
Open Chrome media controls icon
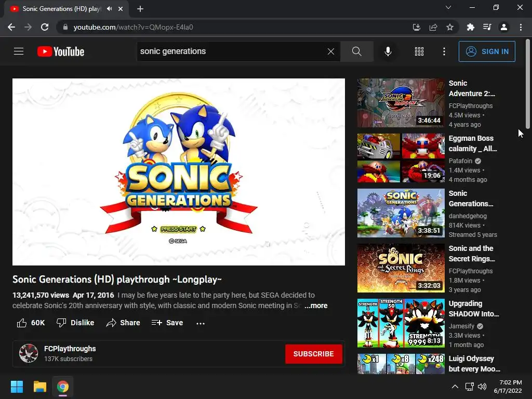pos(487,27)
